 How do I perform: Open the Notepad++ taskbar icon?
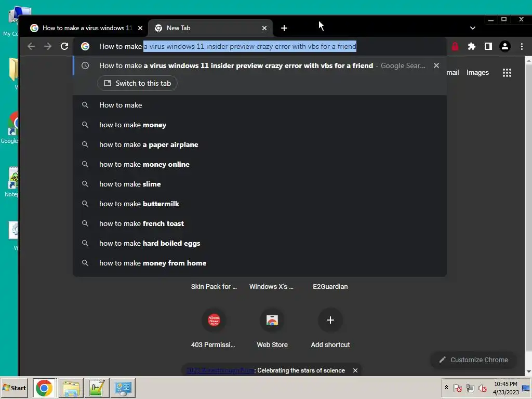click(x=97, y=388)
